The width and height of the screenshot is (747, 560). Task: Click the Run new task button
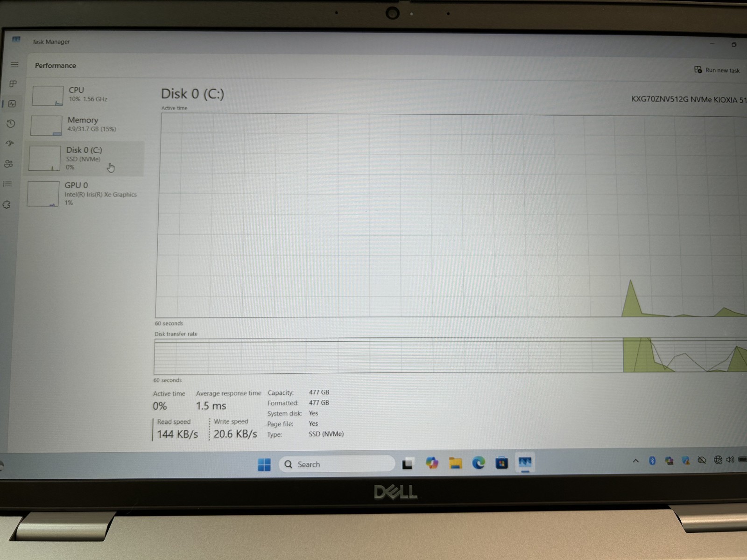(x=717, y=70)
